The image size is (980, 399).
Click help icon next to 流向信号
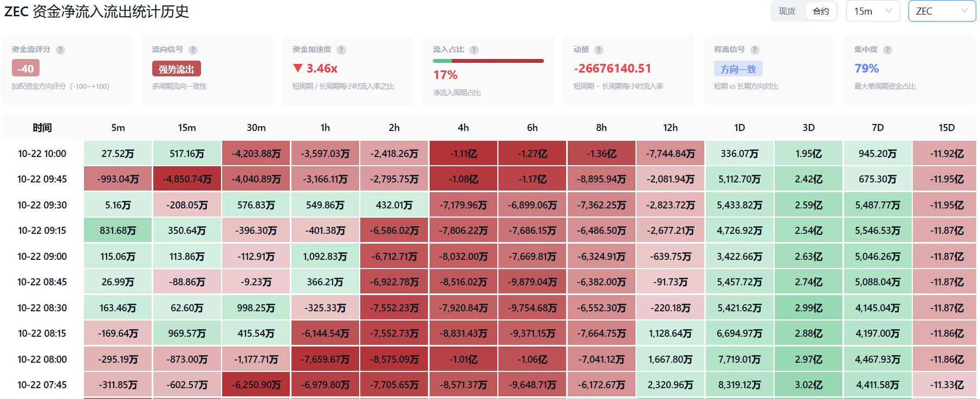193,50
